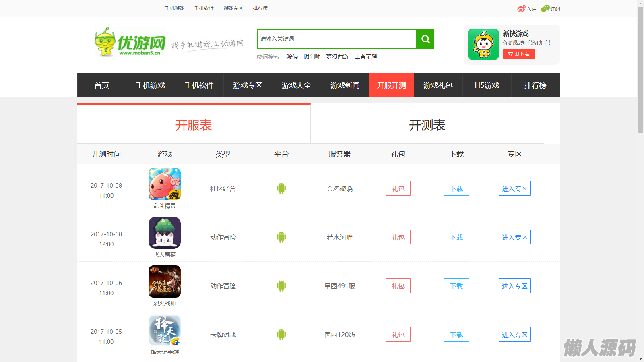Focus the keyword search input field
Image resolution: width=644 pixels, height=362 pixels.
coord(336,39)
